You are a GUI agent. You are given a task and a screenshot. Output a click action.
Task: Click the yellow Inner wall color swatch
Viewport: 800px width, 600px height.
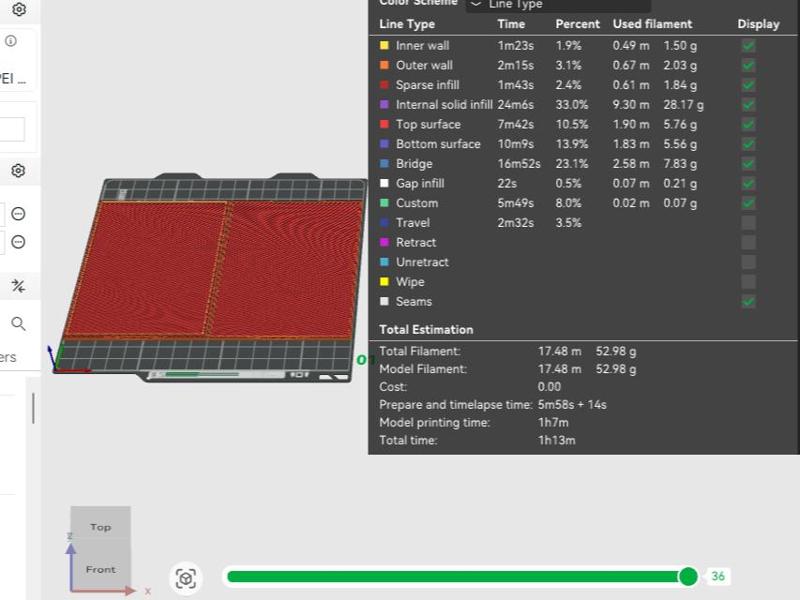[x=384, y=45]
